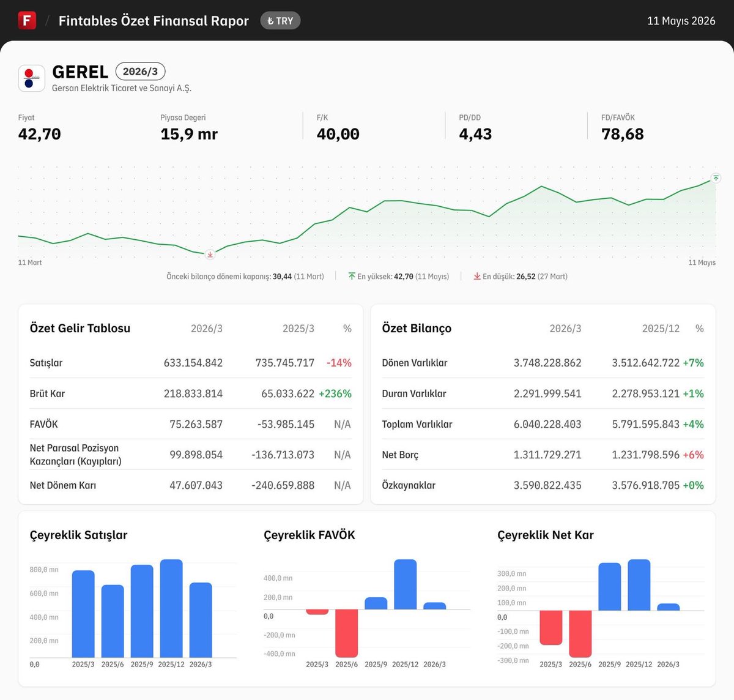Click the date 11 Mayıs 2026
This screenshot has width=734, height=700.
click(x=681, y=21)
